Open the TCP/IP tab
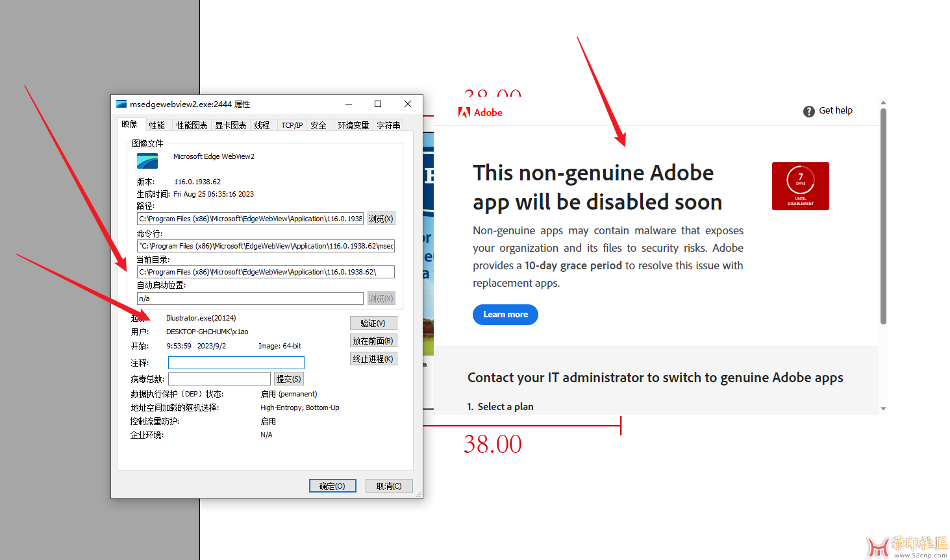Screen dimensions: 950x560 292,125
